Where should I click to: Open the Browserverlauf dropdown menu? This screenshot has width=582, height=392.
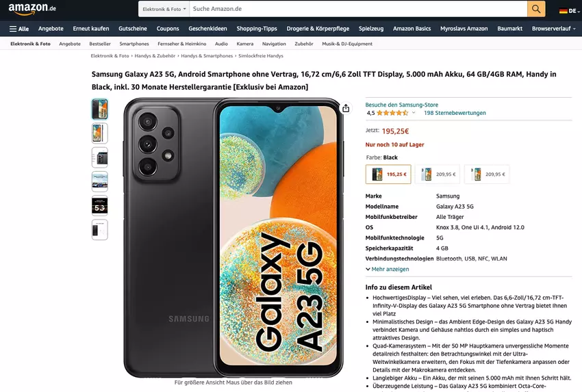553,29
